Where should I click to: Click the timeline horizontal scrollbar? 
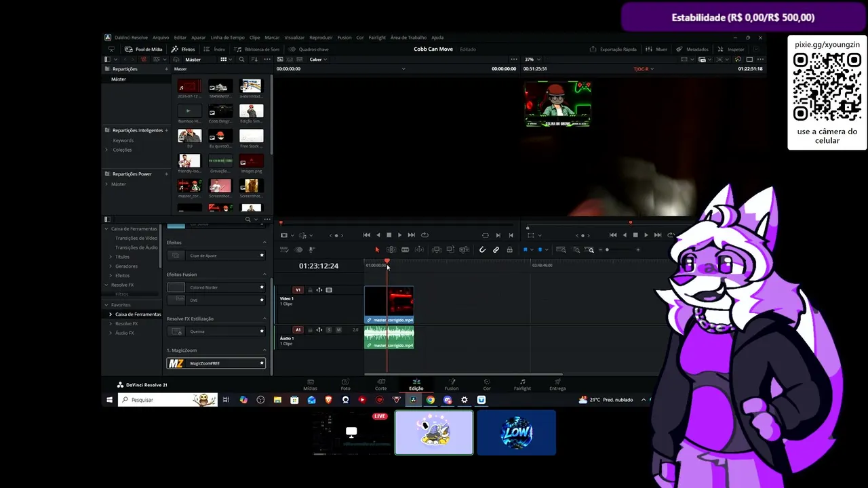click(x=463, y=374)
